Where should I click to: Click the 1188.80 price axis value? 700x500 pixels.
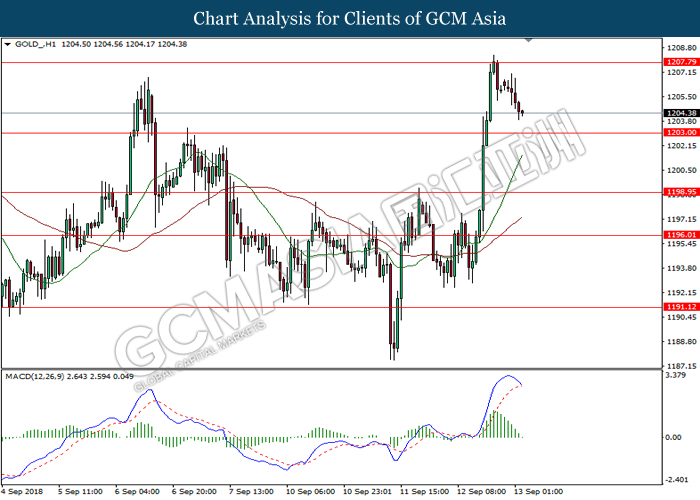[x=681, y=342]
